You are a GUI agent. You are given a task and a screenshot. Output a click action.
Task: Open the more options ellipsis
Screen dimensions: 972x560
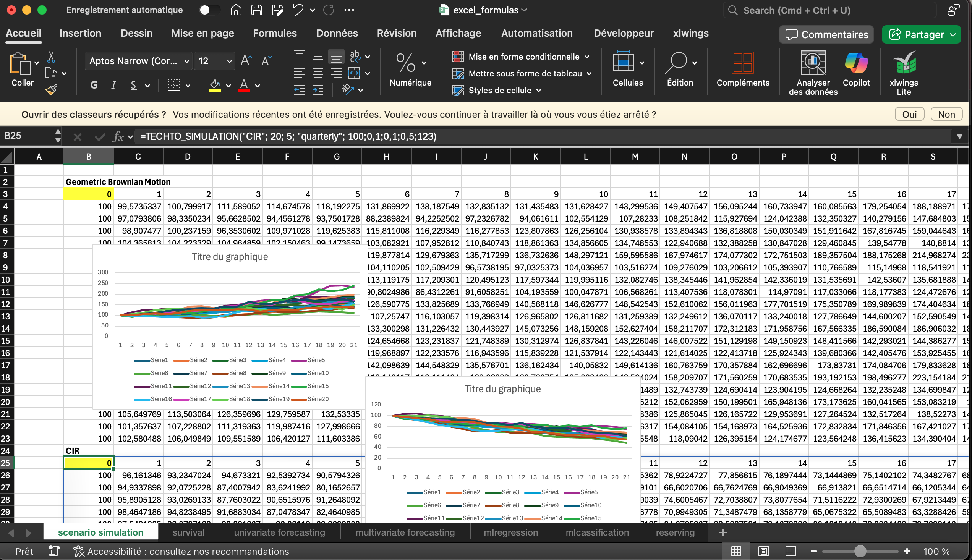point(349,10)
